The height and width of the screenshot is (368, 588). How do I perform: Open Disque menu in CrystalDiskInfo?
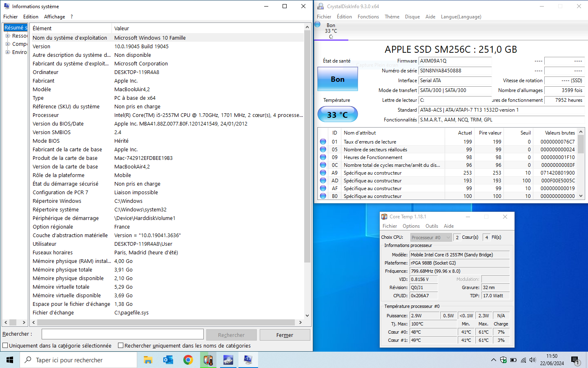pos(412,17)
